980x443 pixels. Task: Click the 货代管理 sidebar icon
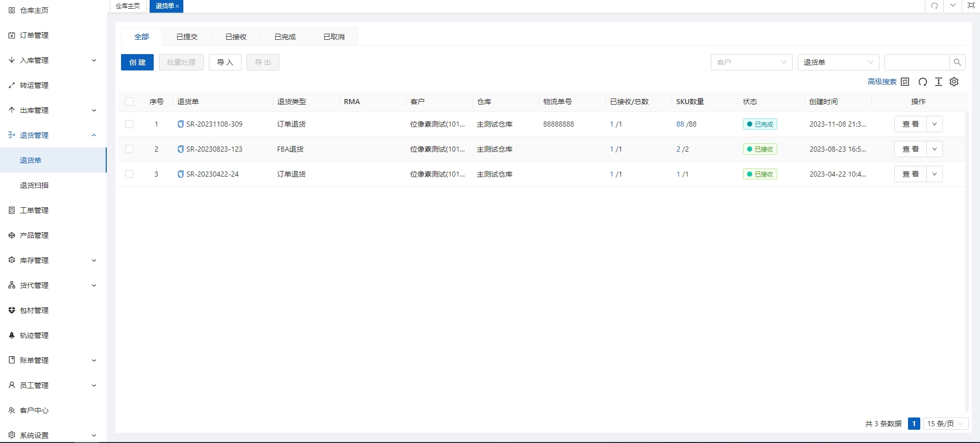click(12, 285)
